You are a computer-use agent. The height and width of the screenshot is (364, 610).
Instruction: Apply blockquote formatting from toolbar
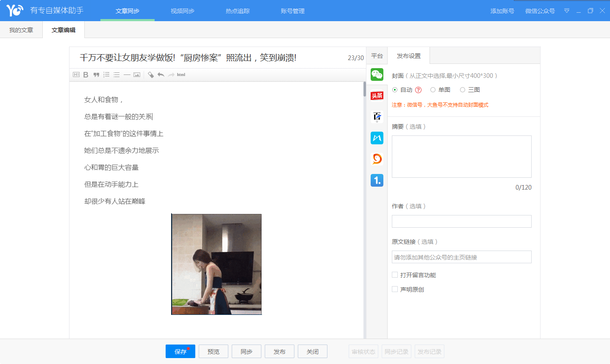96,75
